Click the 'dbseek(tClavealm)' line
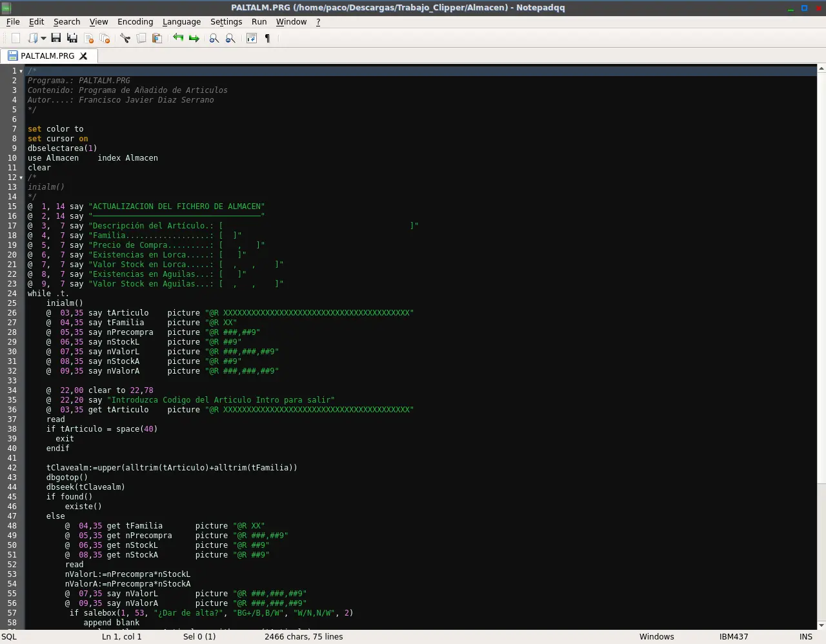The width and height of the screenshot is (826, 644). (x=86, y=487)
